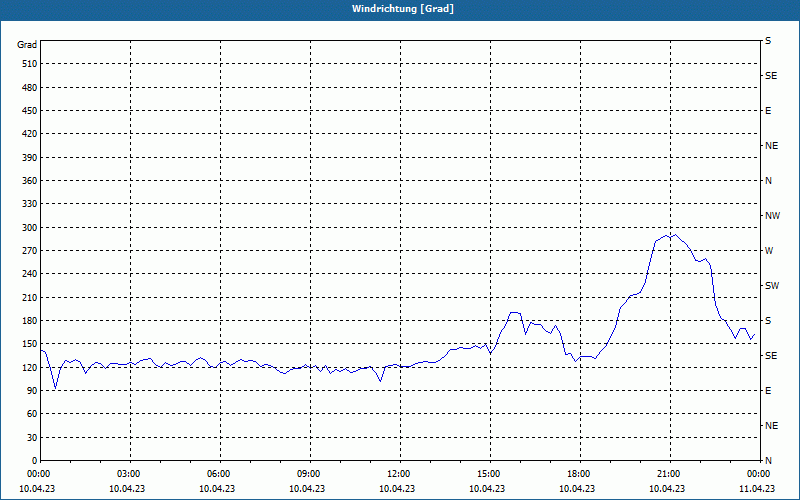Click the "S" compass label level with 180
This screenshot has width=800, height=500.
point(768,321)
